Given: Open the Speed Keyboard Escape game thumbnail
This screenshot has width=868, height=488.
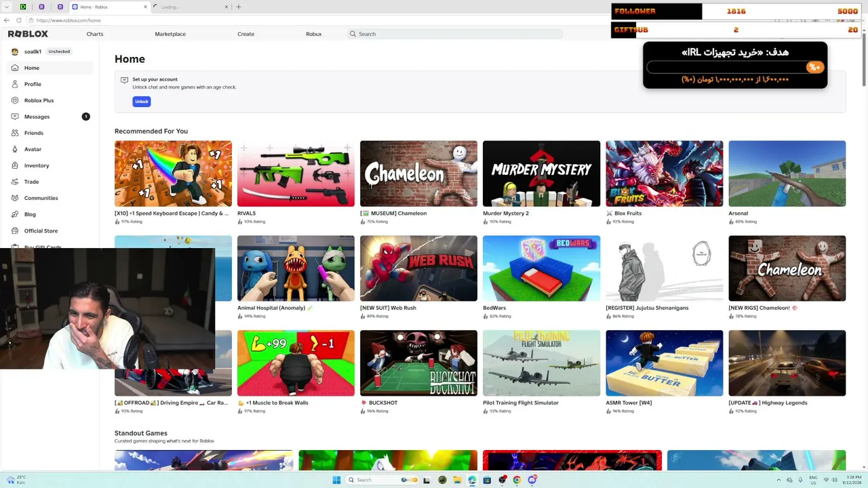Looking at the screenshot, I should point(173,174).
